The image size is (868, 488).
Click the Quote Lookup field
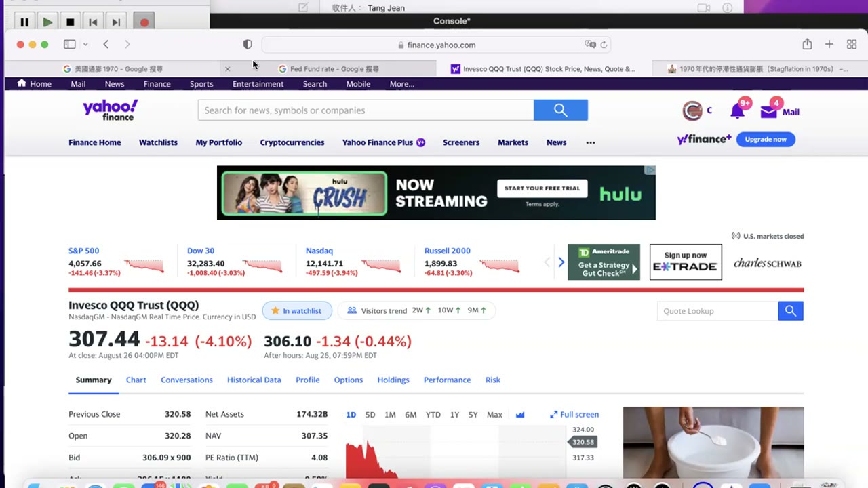pos(717,311)
